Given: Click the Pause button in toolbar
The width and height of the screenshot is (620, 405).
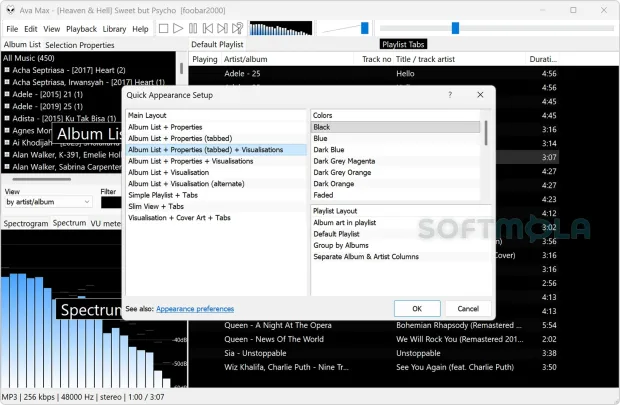Looking at the screenshot, I should point(193,28).
